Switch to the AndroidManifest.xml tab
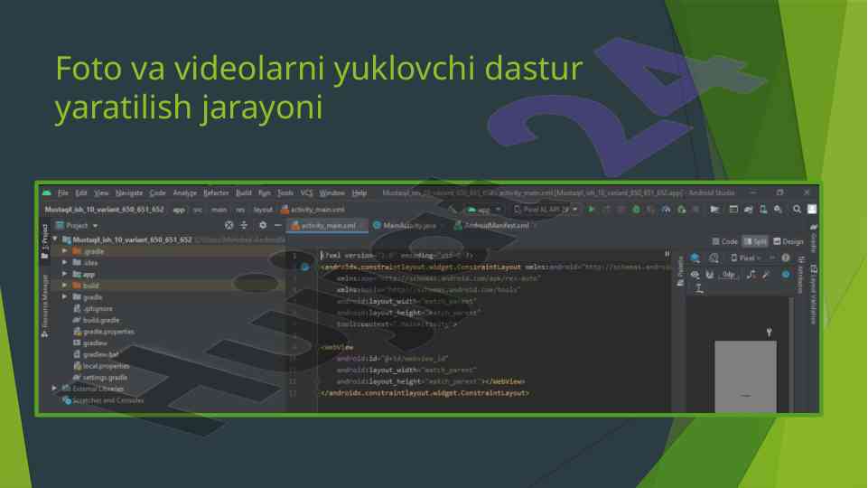The width and height of the screenshot is (868, 488). pos(495,225)
